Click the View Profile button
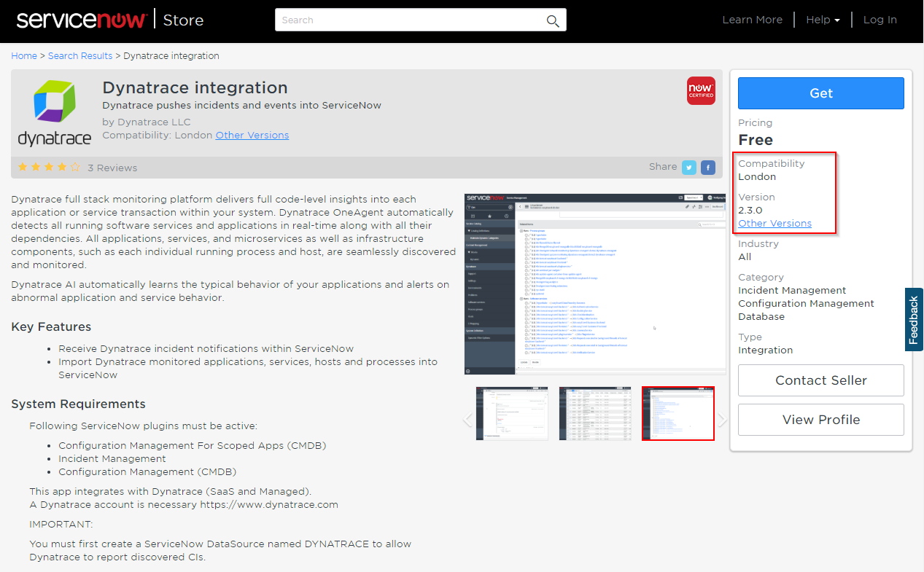924x572 pixels. 821,420
